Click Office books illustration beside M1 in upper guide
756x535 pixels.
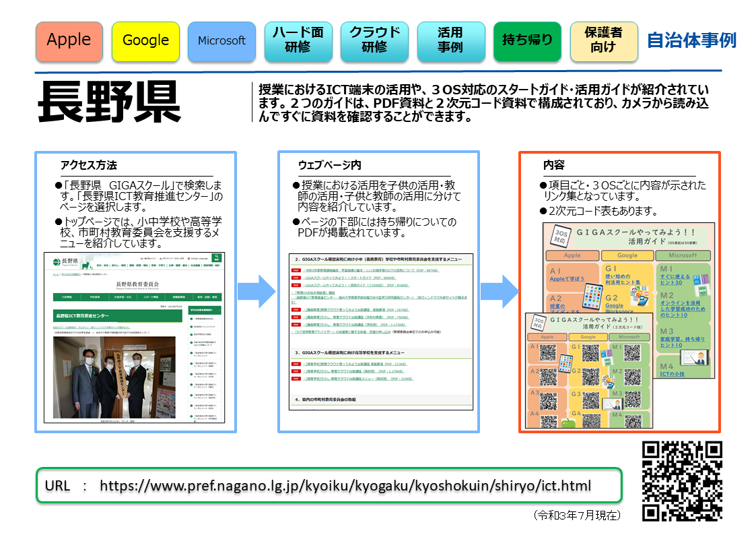pyautogui.click(x=701, y=284)
